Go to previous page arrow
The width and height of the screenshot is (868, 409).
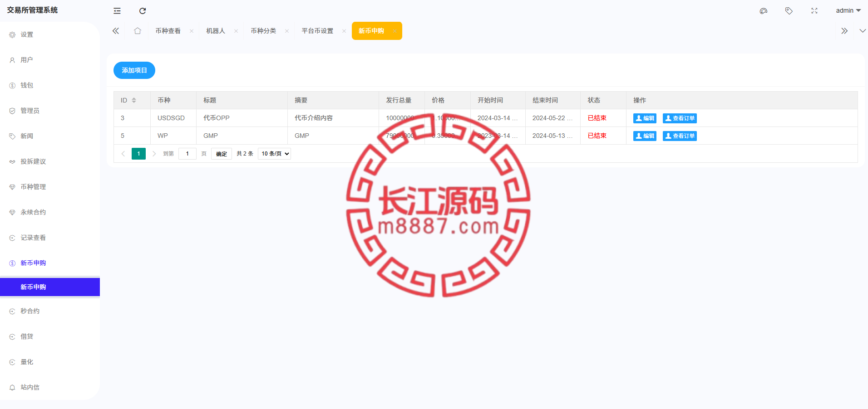[123, 154]
